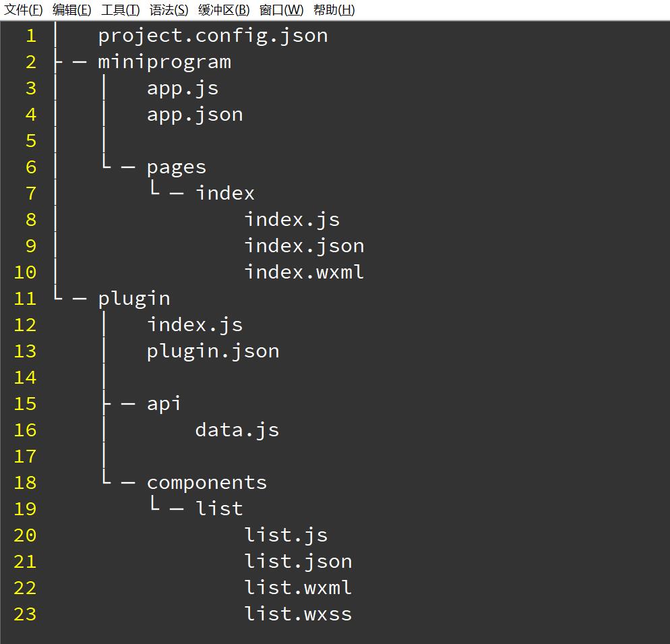The width and height of the screenshot is (670, 644).
Task: Click the list.json text
Action: (298, 562)
